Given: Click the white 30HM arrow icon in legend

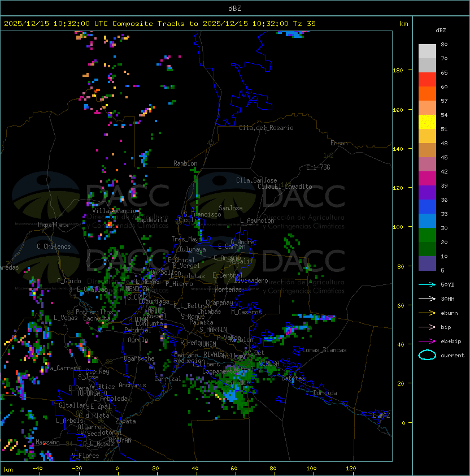Looking at the screenshot, I should click(x=427, y=298).
